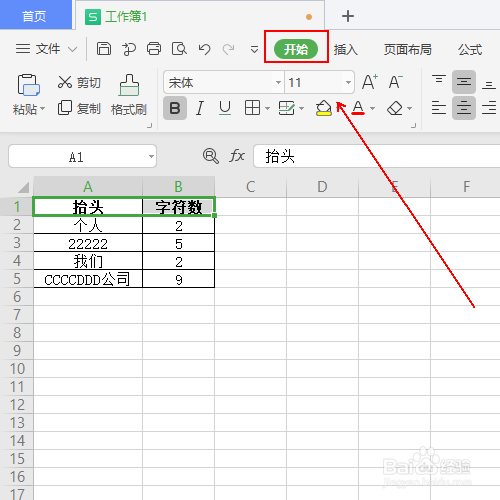Open the font size dropdown 11
This screenshot has width=500, height=500.
pyautogui.click(x=348, y=82)
